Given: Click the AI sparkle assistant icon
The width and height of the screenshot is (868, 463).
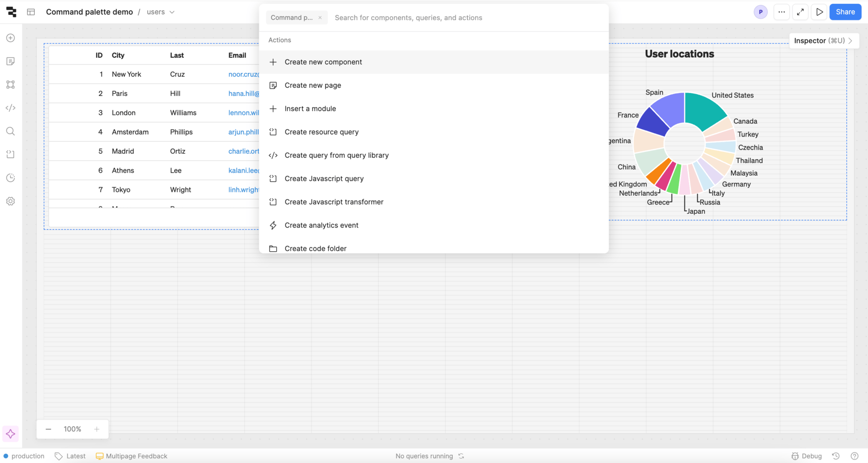Looking at the screenshot, I should pos(11,434).
